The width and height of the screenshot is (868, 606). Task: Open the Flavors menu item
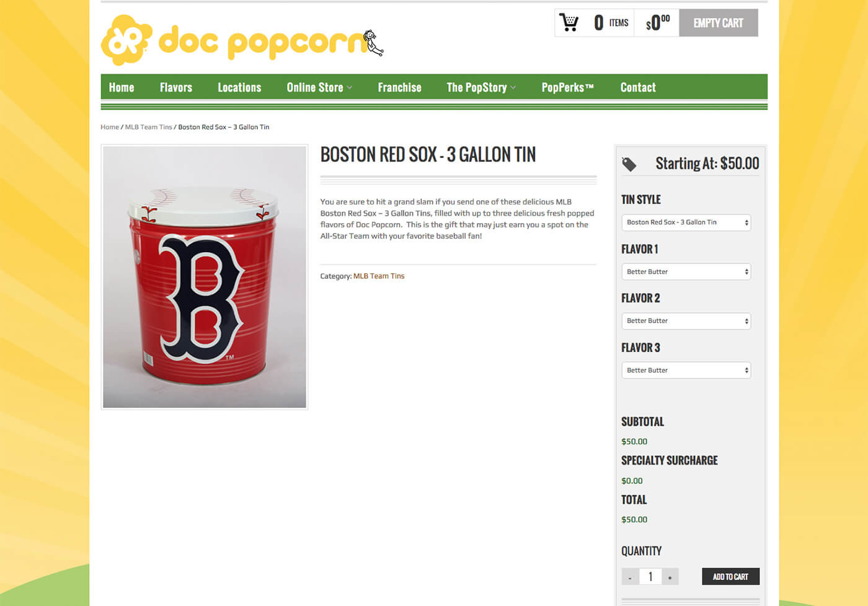pyautogui.click(x=176, y=87)
